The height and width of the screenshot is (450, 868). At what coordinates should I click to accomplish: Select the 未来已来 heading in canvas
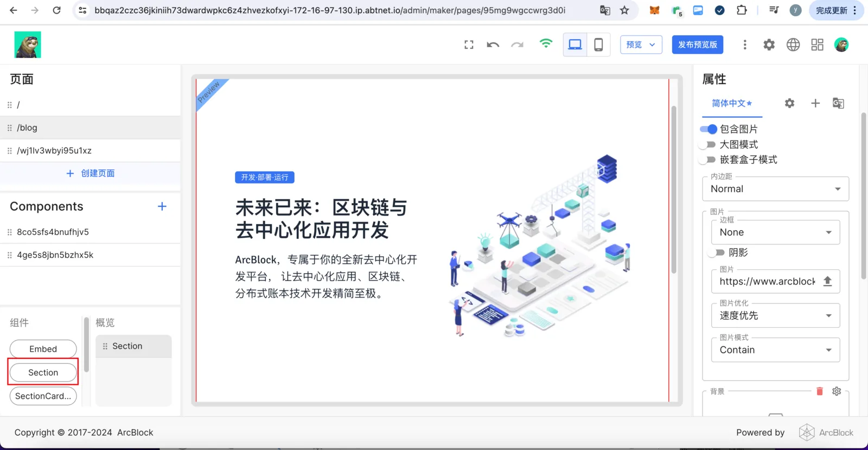tap(321, 219)
